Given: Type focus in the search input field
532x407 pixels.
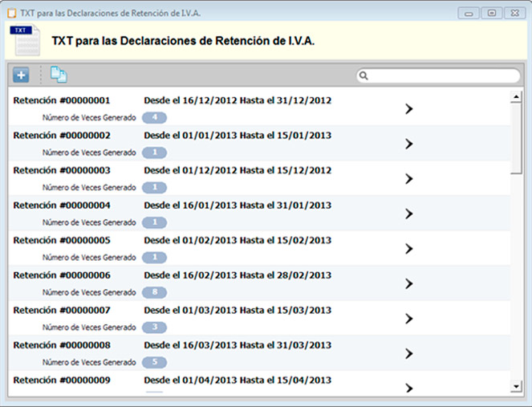Looking at the screenshot, I should pyautogui.click(x=443, y=76).
